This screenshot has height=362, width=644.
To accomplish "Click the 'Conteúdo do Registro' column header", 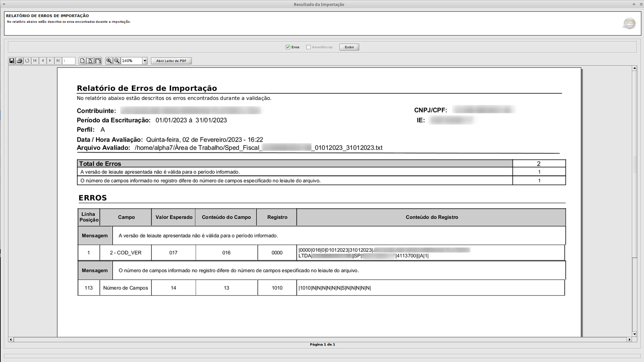I will pyautogui.click(x=431, y=217).
